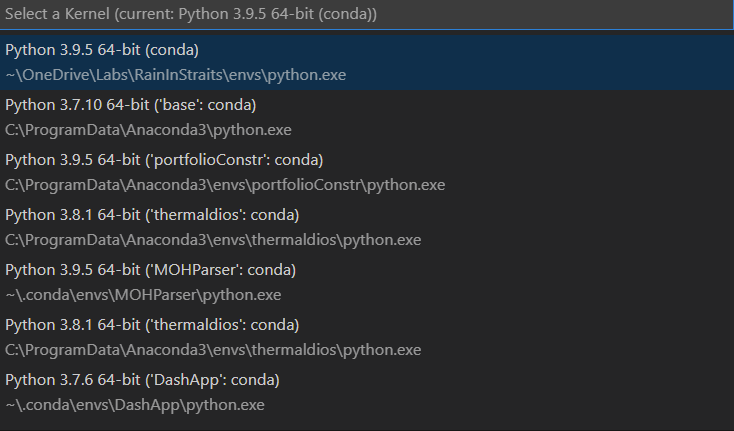
Task: Click path ~\.conda\envs\DashApp\python.exe
Action: click(x=135, y=405)
